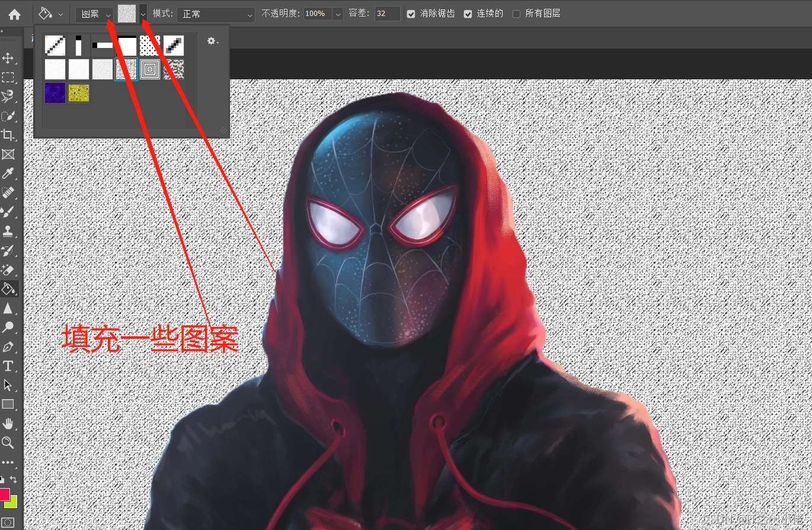Open the pattern panel gear settings menu

213,41
